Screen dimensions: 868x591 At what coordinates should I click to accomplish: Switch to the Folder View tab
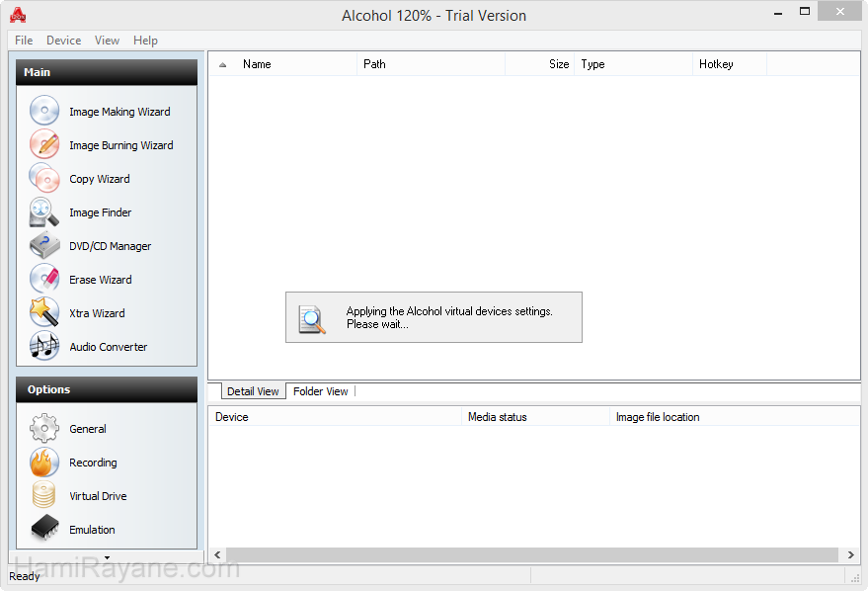click(321, 391)
